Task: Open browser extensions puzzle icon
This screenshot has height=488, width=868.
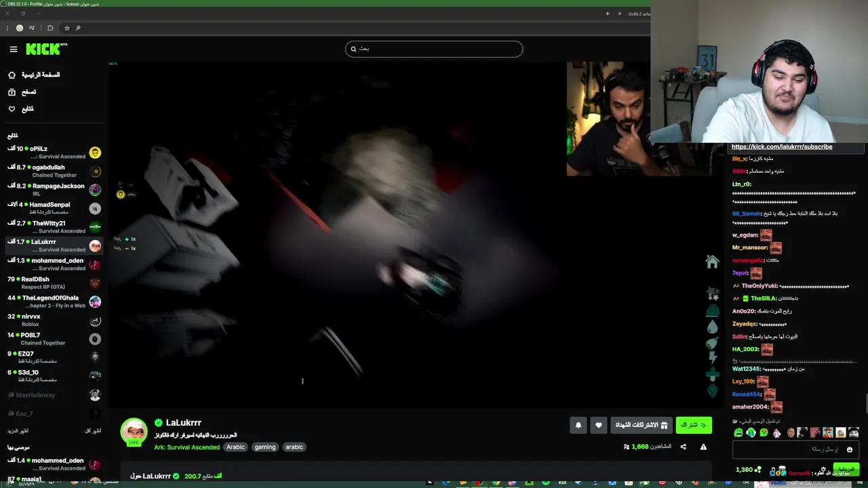Action: tap(50, 28)
